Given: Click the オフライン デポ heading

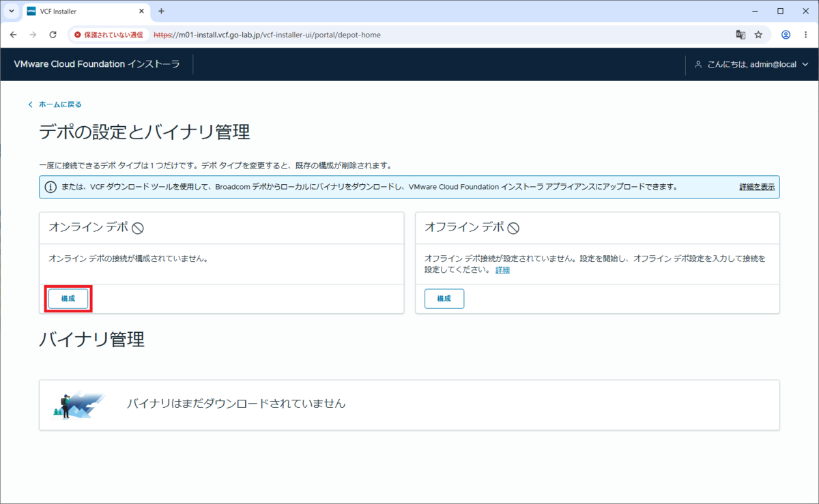Looking at the screenshot, I should pyautogui.click(x=464, y=227).
